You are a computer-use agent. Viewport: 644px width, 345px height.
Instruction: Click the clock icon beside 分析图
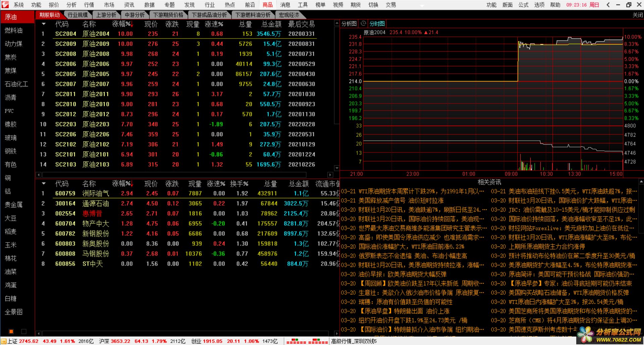363,23
